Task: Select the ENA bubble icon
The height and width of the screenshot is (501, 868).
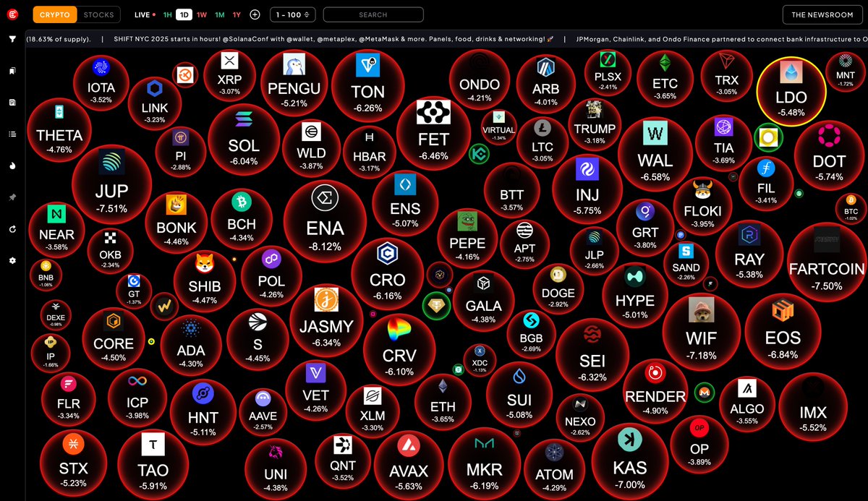Action: pos(325,197)
